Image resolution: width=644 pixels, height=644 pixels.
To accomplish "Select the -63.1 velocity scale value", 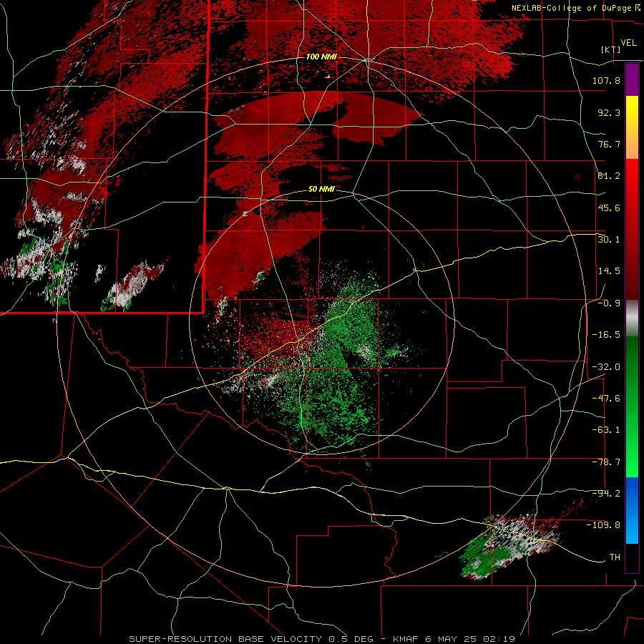I will coord(606,430).
